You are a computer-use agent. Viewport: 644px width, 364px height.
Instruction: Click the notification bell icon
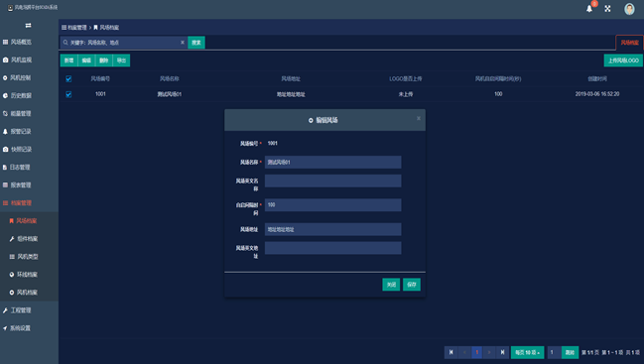click(x=589, y=9)
